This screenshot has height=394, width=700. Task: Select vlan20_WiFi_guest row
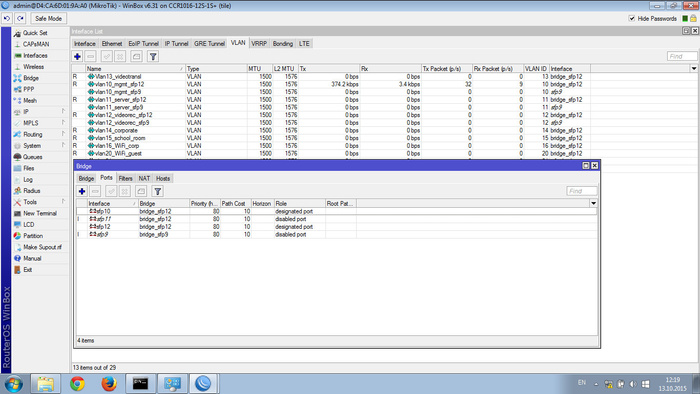(330, 153)
